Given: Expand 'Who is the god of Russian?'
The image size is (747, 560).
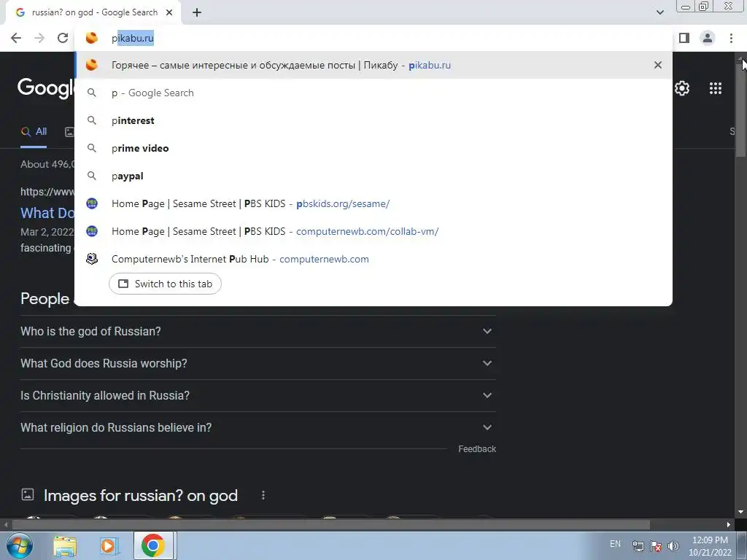Looking at the screenshot, I should pyautogui.click(x=258, y=332).
